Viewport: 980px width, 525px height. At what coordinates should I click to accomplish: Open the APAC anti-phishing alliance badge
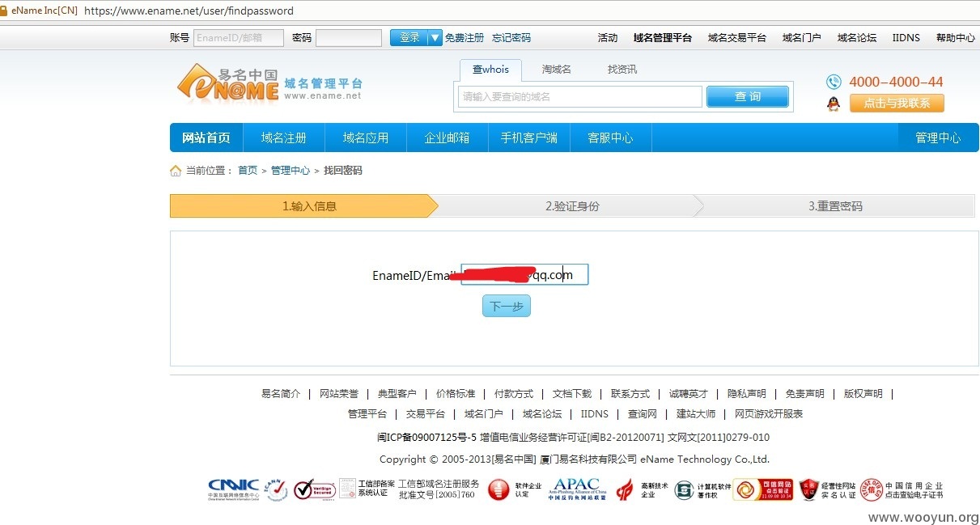click(x=577, y=489)
